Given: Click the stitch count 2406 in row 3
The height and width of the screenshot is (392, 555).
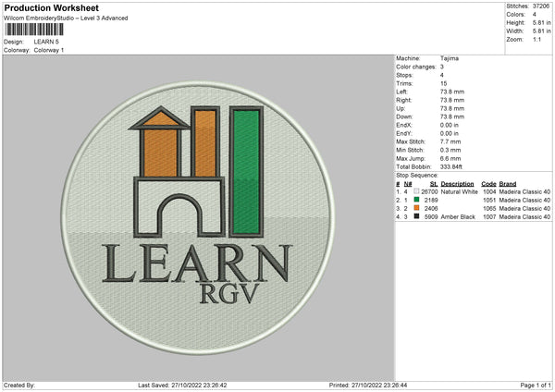Looking at the screenshot, I should pos(431,208).
